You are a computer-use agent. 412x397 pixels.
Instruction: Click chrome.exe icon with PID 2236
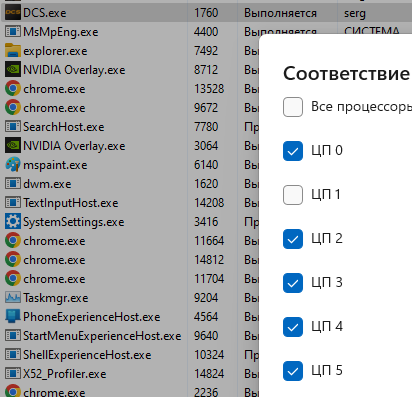pyautogui.click(x=13, y=391)
